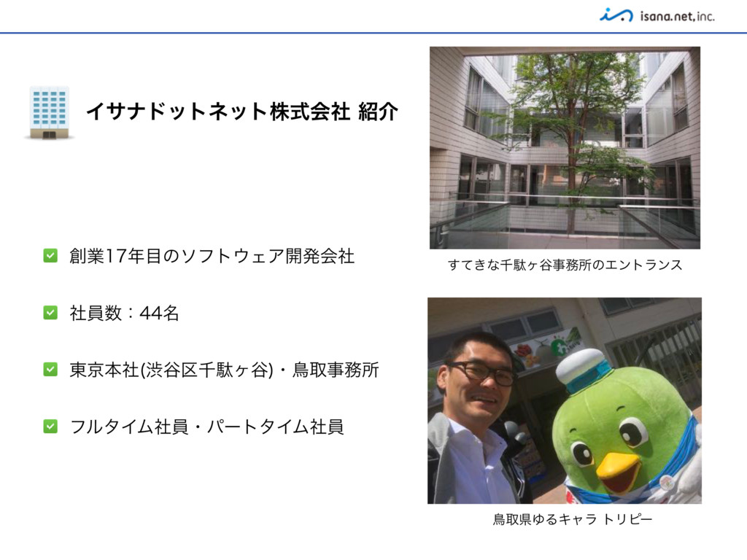
Task: Click the checkmark beside フルタイム社員・パートタイム社員
Action: [50, 426]
